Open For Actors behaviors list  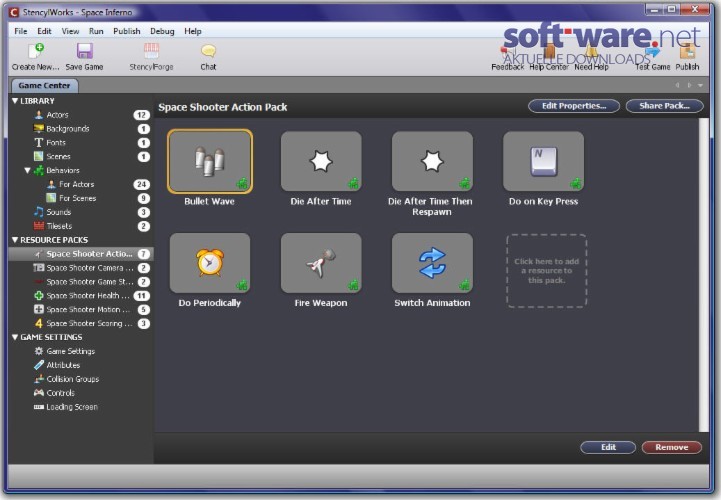(81, 184)
